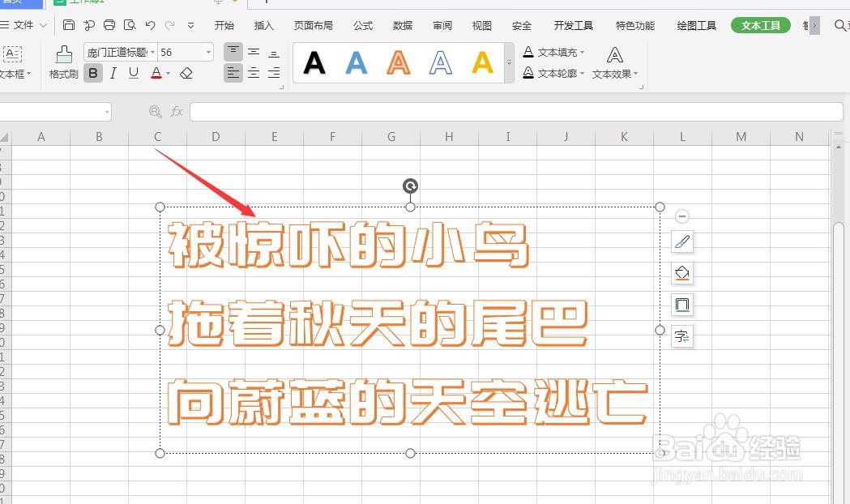Save the workbook with the save icon
This screenshot has width=850, height=504.
point(69,25)
